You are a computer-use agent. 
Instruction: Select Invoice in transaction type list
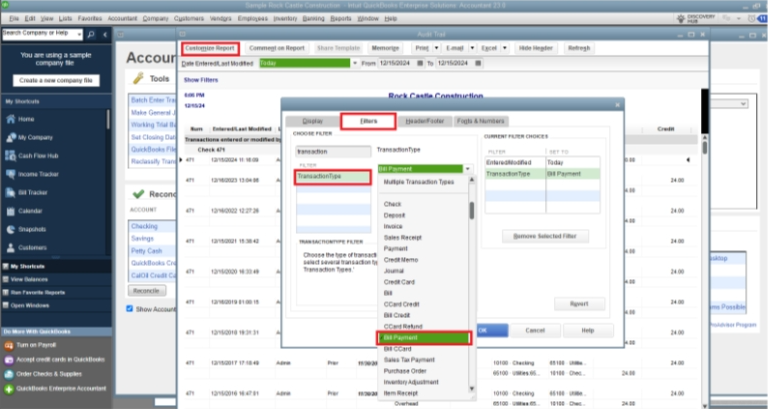point(393,227)
